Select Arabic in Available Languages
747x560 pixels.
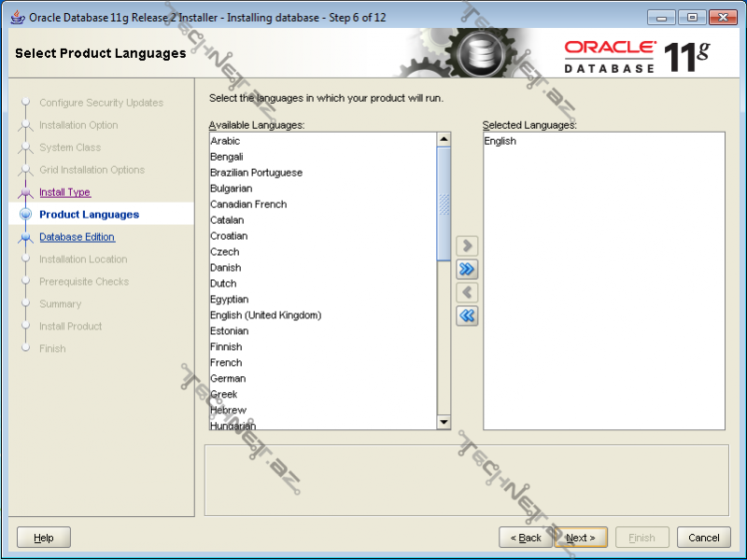(225, 141)
